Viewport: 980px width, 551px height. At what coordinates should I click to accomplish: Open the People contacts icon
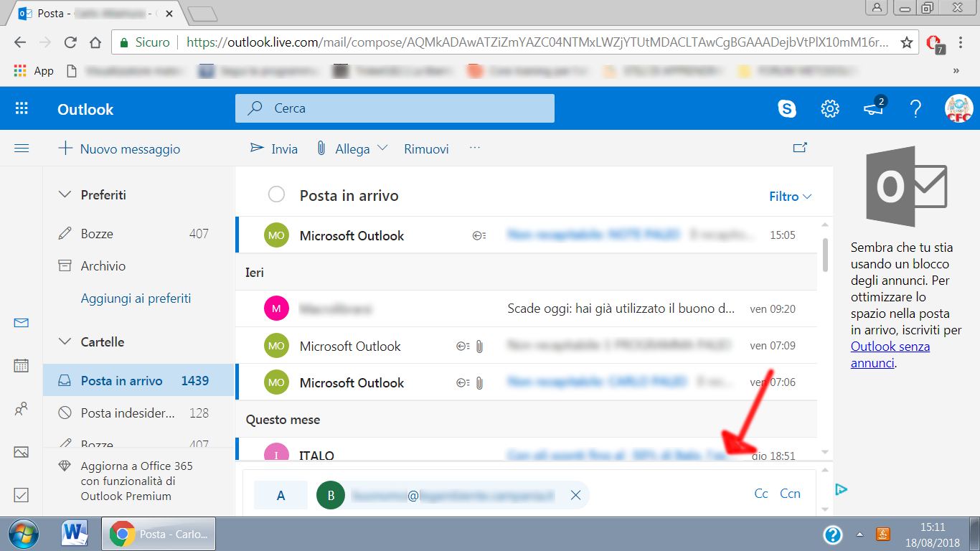coord(22,409)
